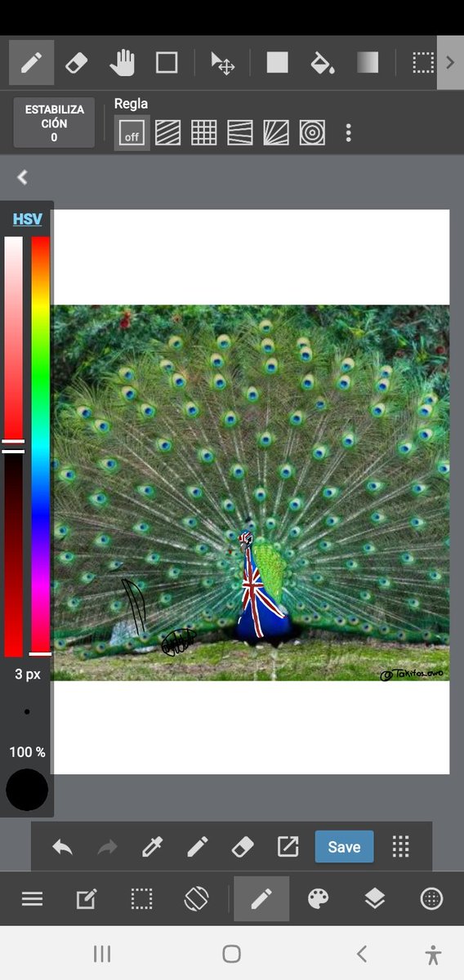
Task: Enable the curved lines ruler
Action: [x=240, y=132]
